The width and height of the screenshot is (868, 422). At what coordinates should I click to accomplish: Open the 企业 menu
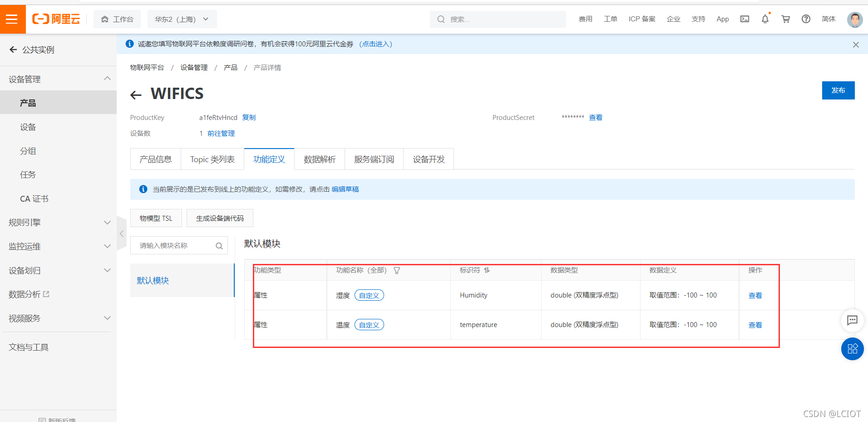coord(673,19)
